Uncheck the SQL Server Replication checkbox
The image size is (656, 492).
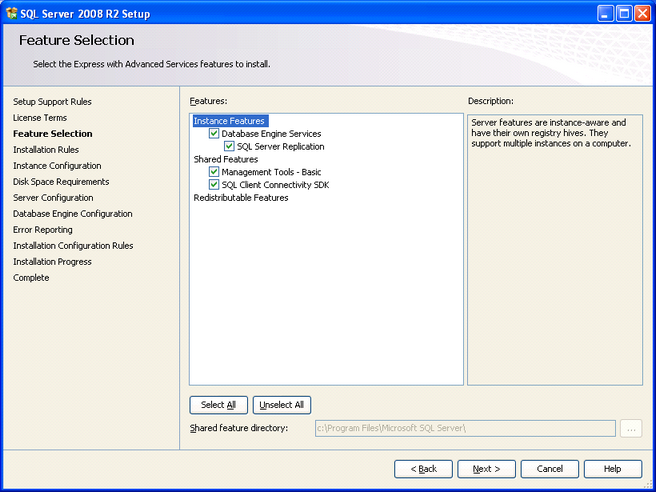tap(230, 147)
